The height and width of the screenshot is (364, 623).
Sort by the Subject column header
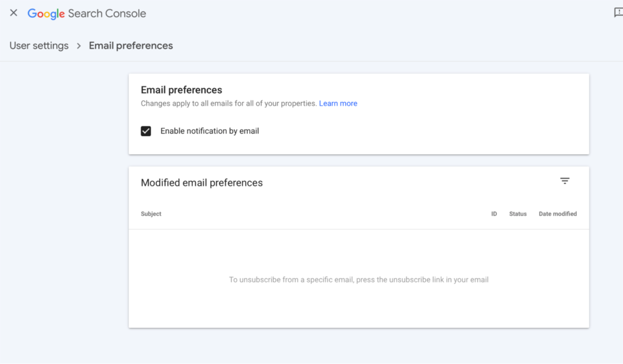tap(151, 214)
